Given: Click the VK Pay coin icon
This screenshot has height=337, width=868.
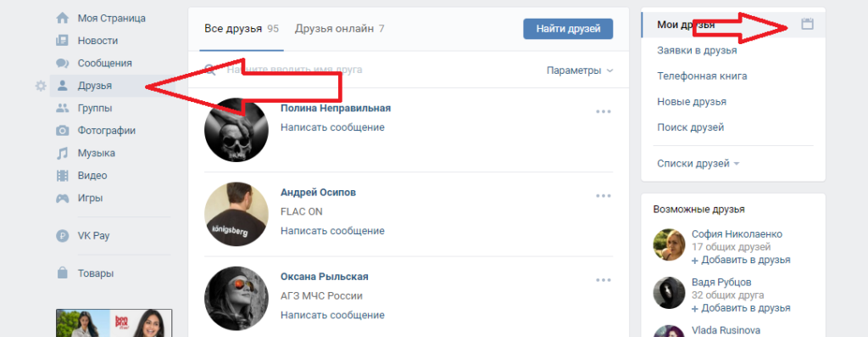Looking at the screenshot, I should click(63, 236).
